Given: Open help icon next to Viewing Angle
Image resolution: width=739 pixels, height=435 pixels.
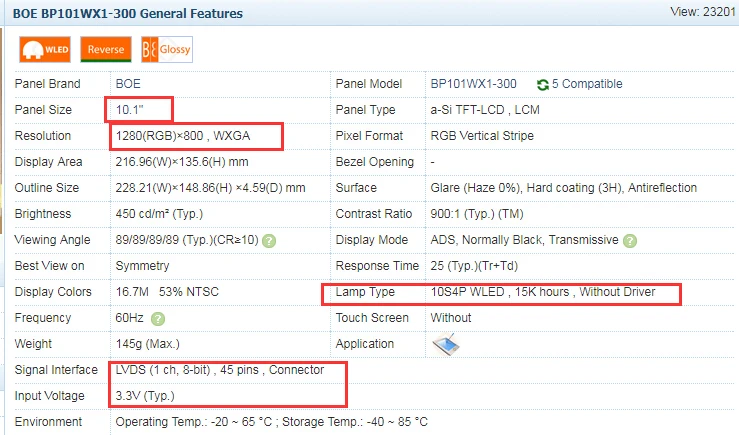Looking at the screenshot, I should (269, 241).
